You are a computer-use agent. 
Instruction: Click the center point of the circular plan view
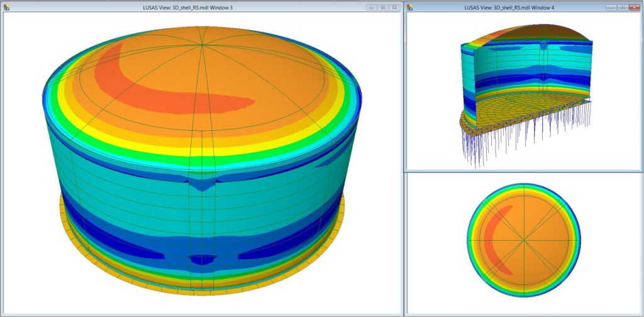pyautogui.click(x=523, y=240)
